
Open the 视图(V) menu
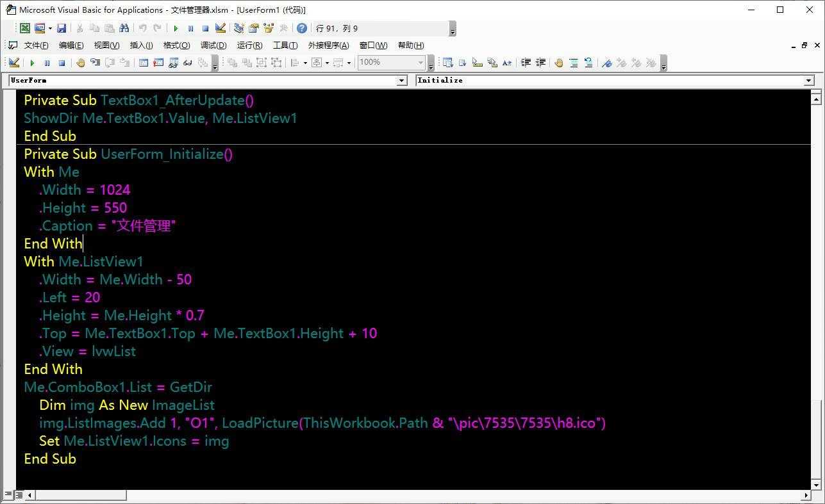click(106, 45)
